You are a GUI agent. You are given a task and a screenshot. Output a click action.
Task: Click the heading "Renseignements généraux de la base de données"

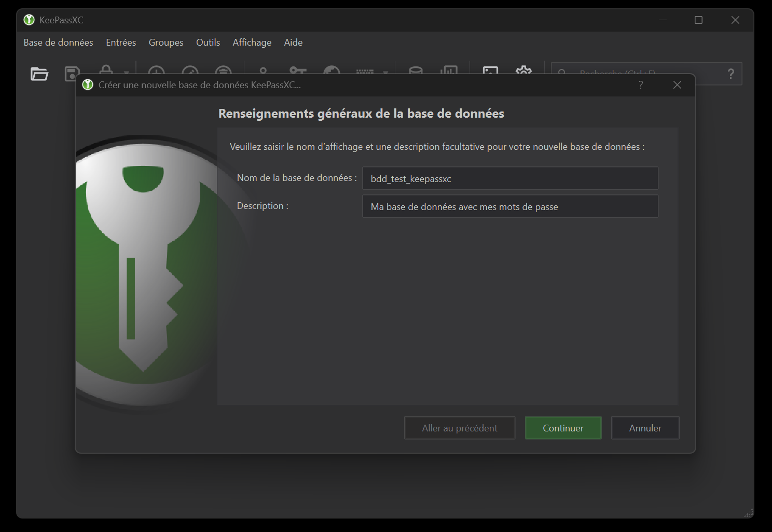click(x=361, y=114)
